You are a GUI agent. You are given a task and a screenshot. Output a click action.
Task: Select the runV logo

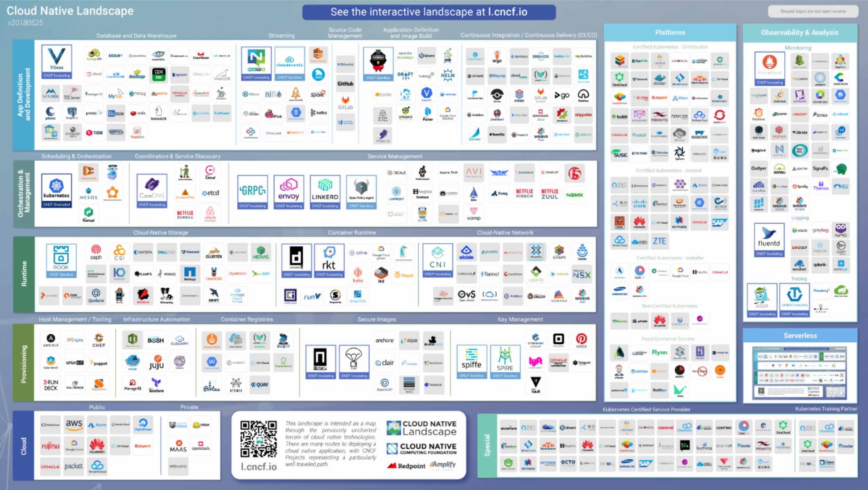312,296
